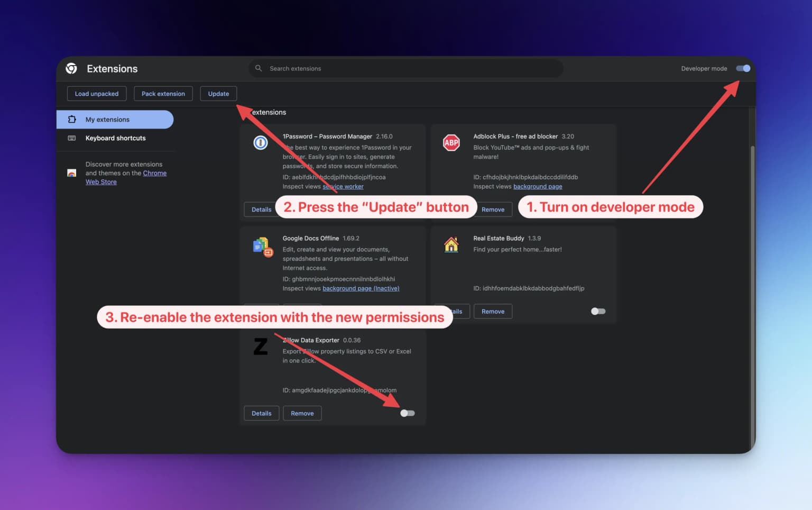Click the Zillow Data Exporter version 0.0.36
The image size is (812, 510).
pos(352,340)
